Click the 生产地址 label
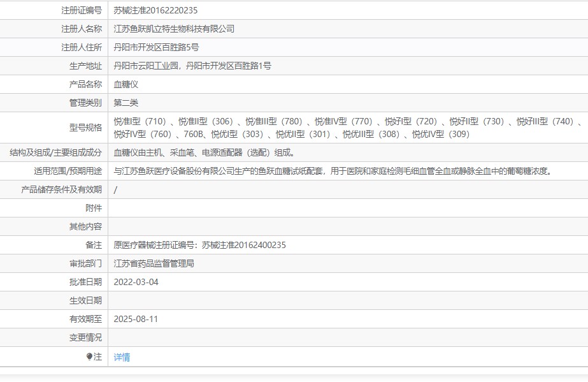 click(x=85, y=66)
